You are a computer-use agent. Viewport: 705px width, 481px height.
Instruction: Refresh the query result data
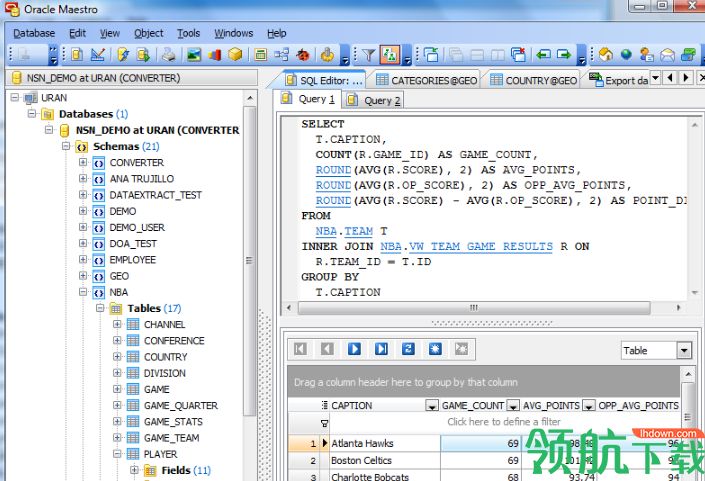408,348
